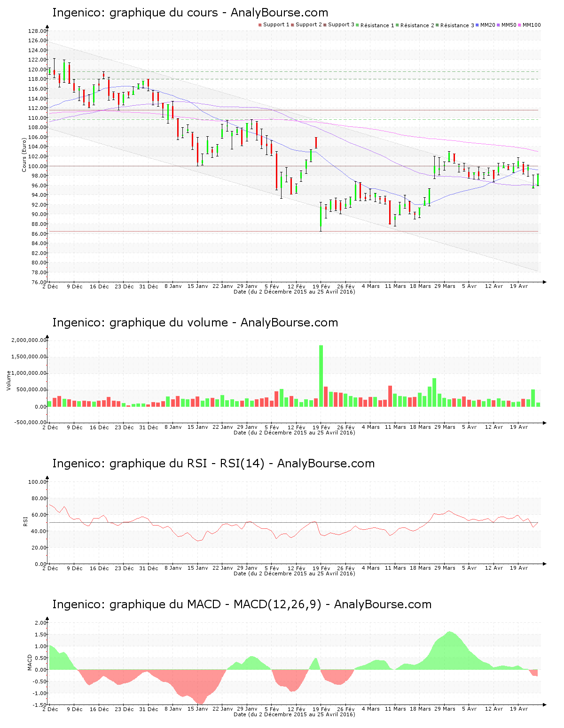
Task: Click the 2.00 value on MACD axis
Action: click(x=40, y=623)
